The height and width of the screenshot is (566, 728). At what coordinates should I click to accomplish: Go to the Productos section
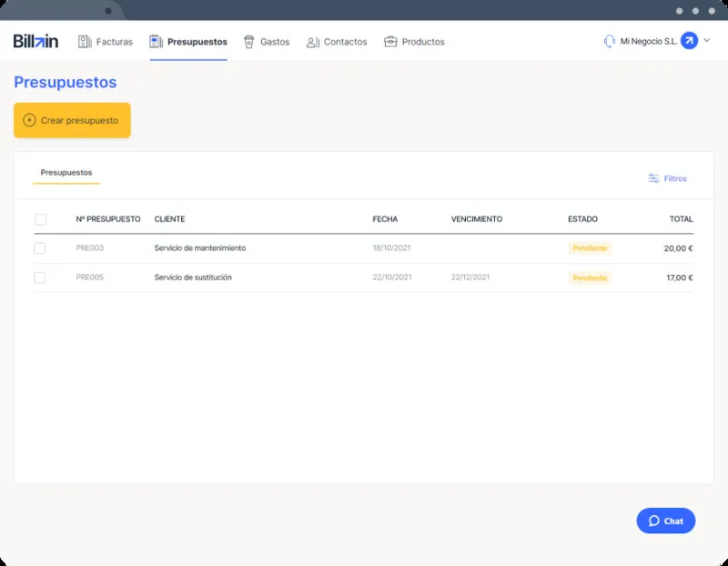coord(414,42)
